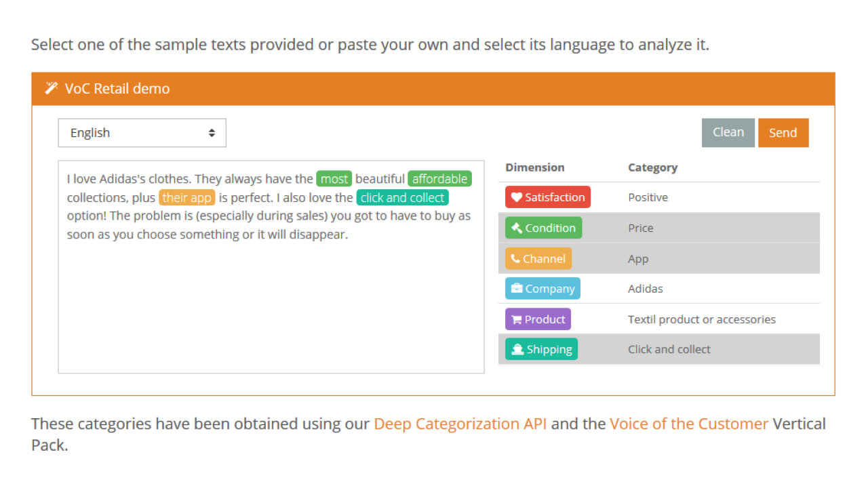This screenshot has height=488, width=868.
Task: Open the English language dropdown
Action: (x=142, y=133)
